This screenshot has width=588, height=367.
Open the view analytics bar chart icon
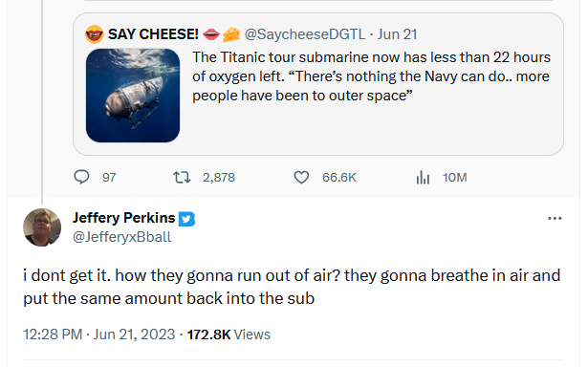click(423, 178)
